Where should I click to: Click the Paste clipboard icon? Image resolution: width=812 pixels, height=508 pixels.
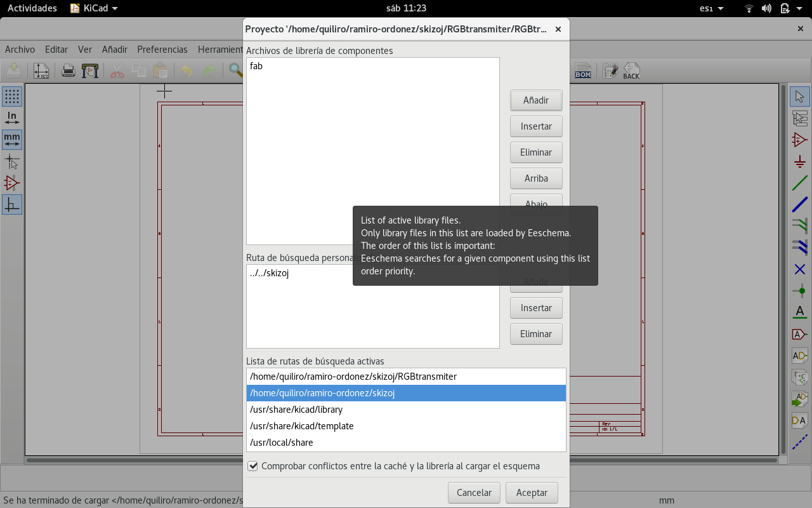point(160,70)
